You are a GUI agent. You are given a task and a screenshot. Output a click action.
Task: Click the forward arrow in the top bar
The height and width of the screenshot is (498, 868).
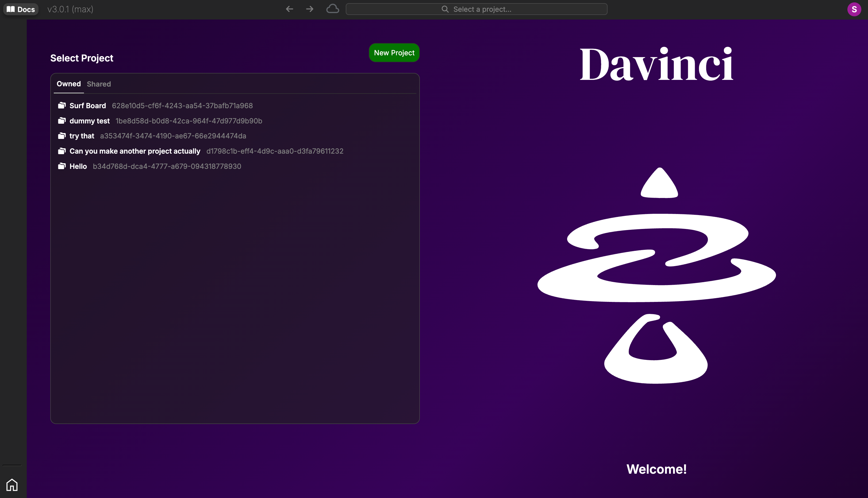310,9
